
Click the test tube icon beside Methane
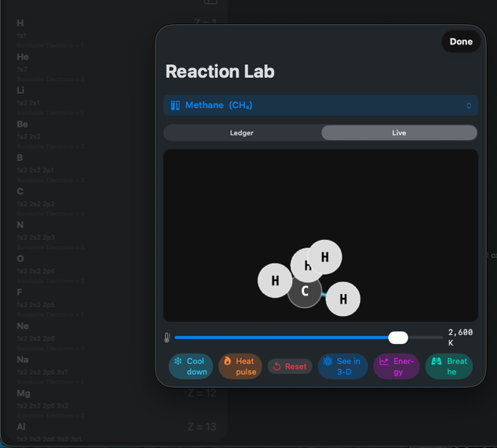point(175,105)
